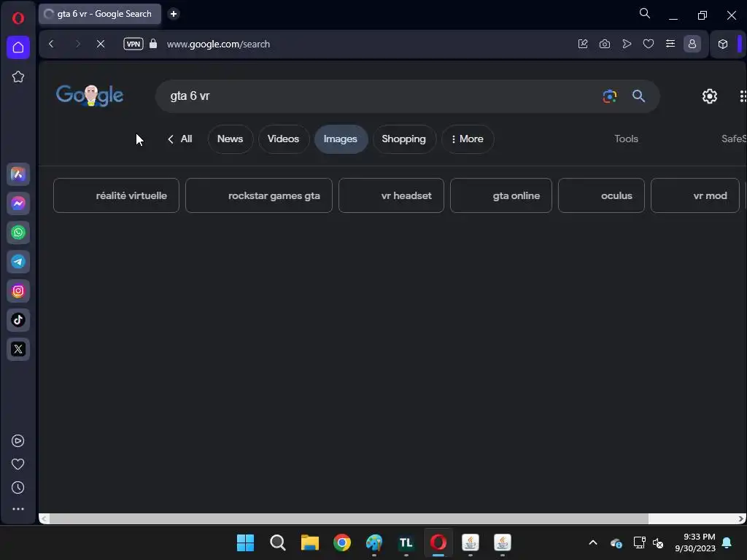Click the address bar URL

218,44
